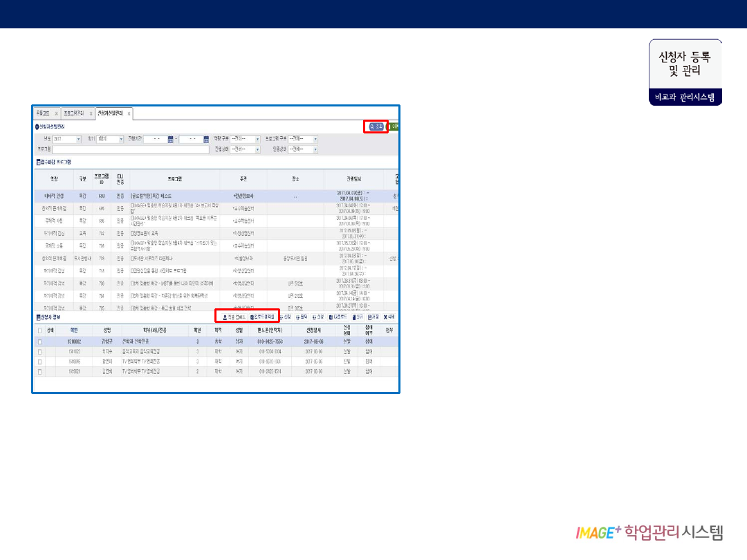Switch to the 프로그램관리 tab
This screenshot has width=747, height=560.
tap(73, 113)
